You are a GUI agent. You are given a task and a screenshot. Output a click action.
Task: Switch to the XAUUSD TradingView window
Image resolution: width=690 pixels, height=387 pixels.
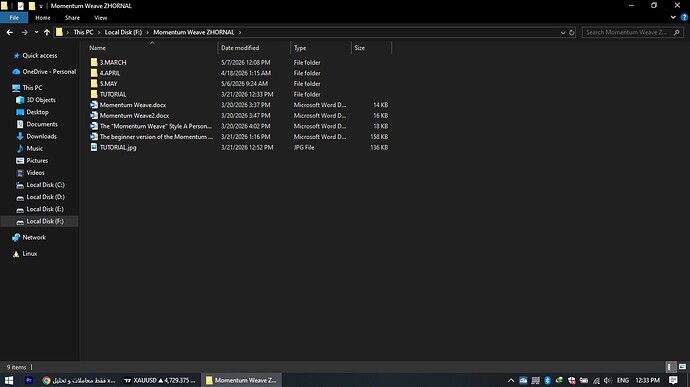pos(159,380)
